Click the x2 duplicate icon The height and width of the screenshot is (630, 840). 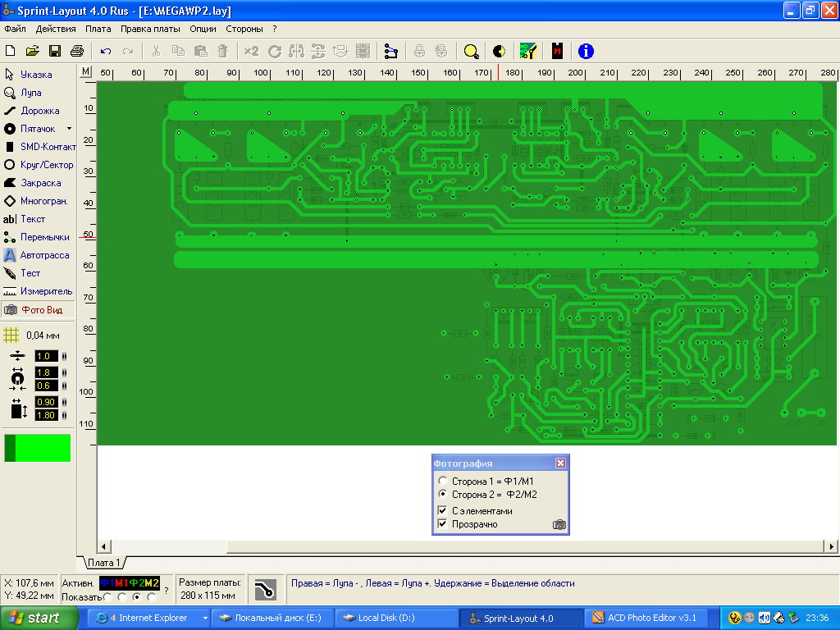251,52
